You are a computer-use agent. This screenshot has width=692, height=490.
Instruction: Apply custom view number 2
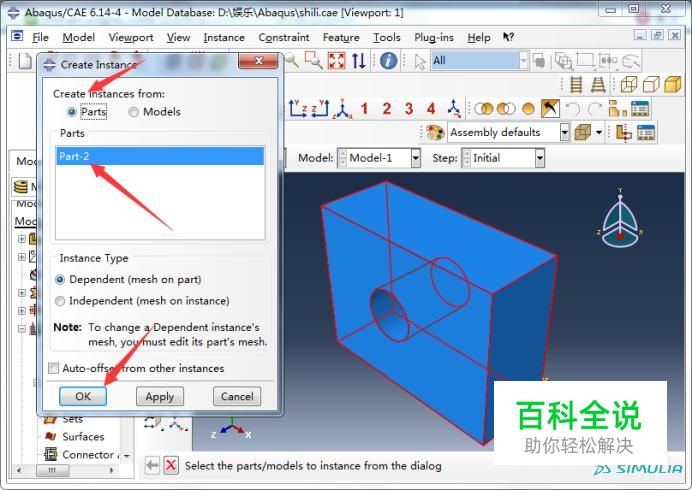click(x=387, y=109)
